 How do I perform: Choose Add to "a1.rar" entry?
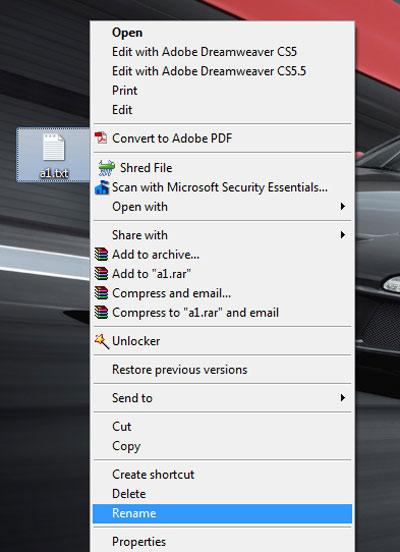click(222, 274)
